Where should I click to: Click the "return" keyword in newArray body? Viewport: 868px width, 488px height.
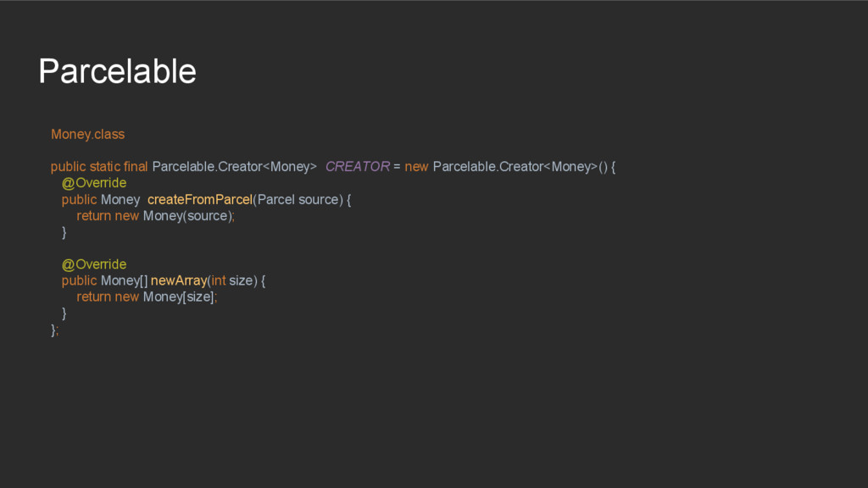point(93,297)
